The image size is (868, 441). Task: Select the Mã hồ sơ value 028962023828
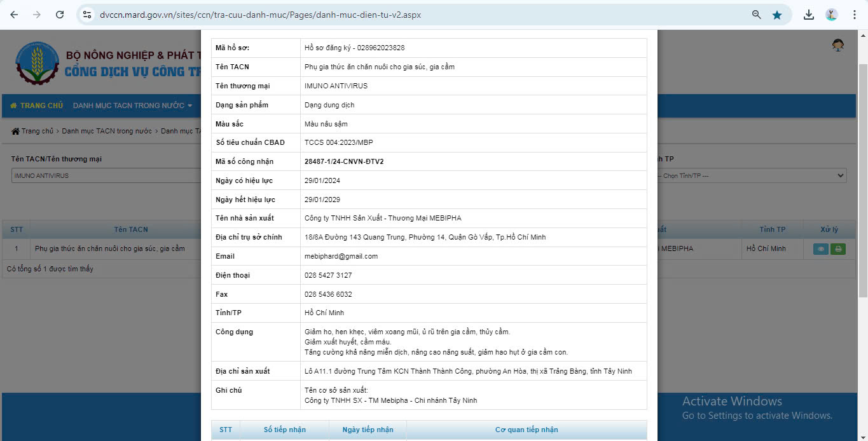click(381, 48)
